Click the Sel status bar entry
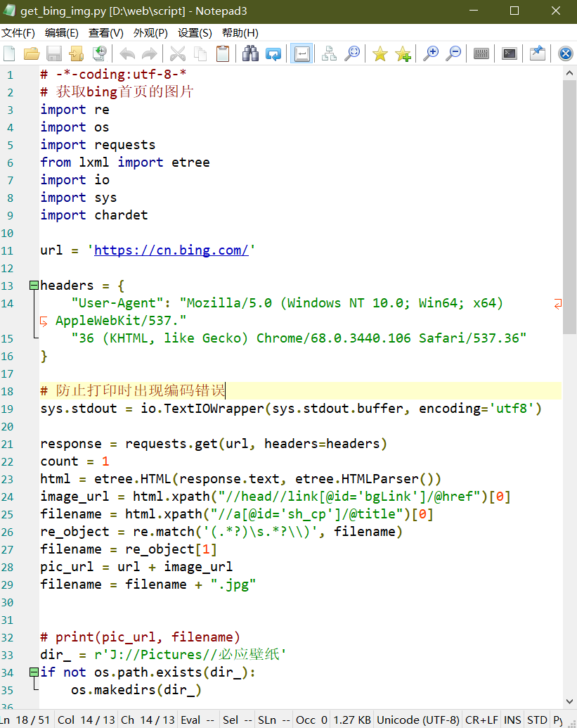The height and width of the screenshot is (728, 577). (237, 720)
